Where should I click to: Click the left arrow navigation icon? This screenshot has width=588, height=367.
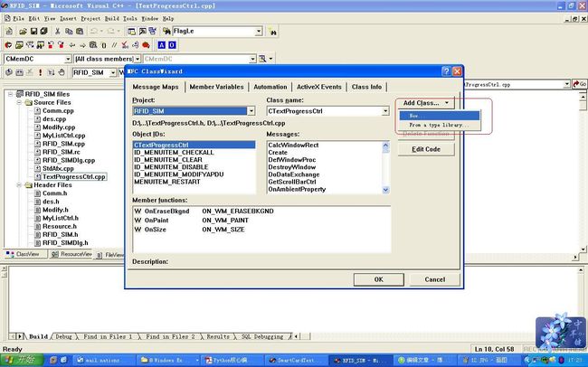72,45
